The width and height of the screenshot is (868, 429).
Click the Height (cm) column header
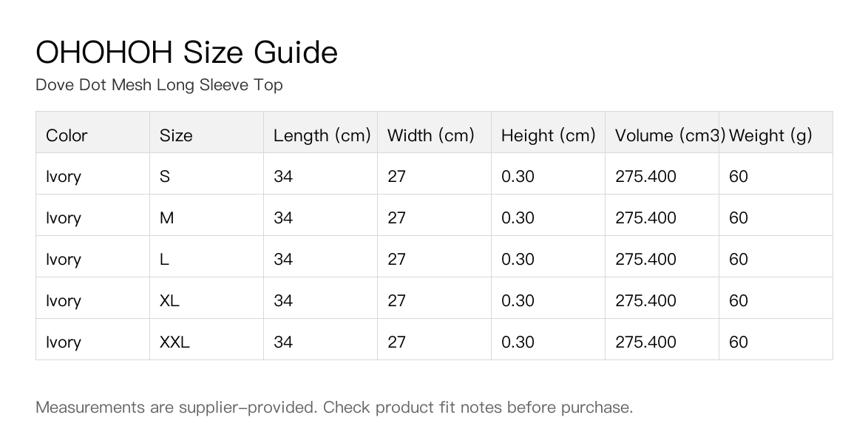(x=548, y=132)
